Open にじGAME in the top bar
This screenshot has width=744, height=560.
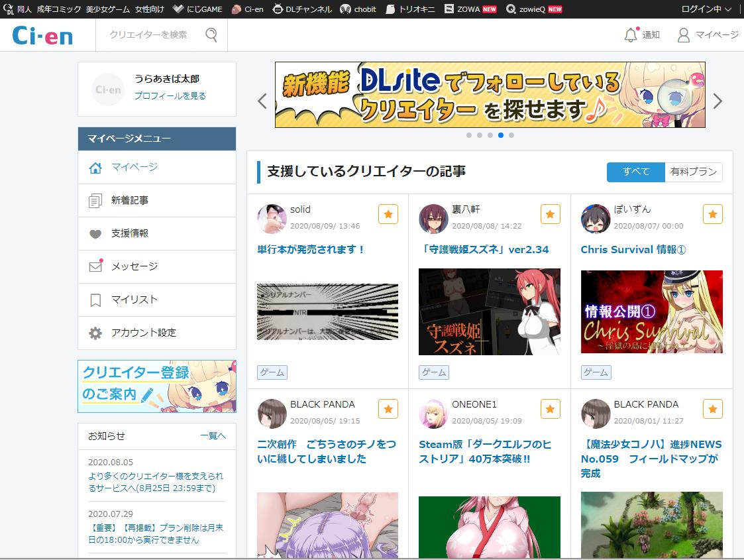197,9
